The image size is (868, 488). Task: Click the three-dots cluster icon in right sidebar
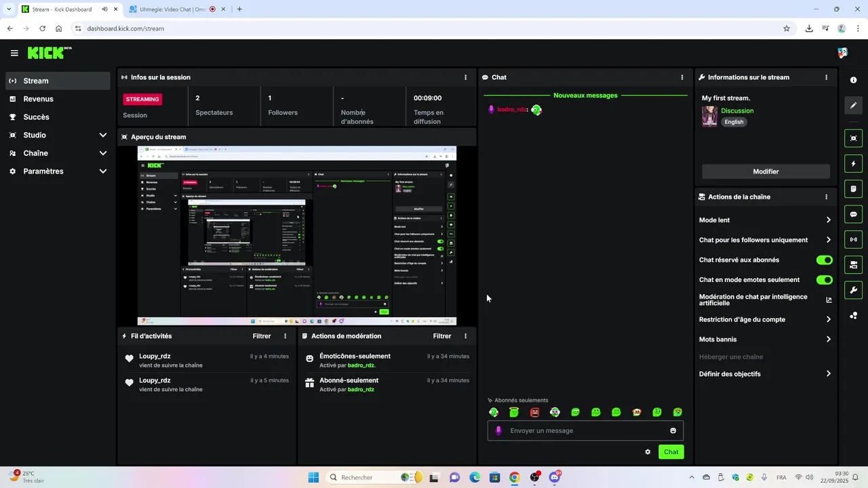pos(853,315)
